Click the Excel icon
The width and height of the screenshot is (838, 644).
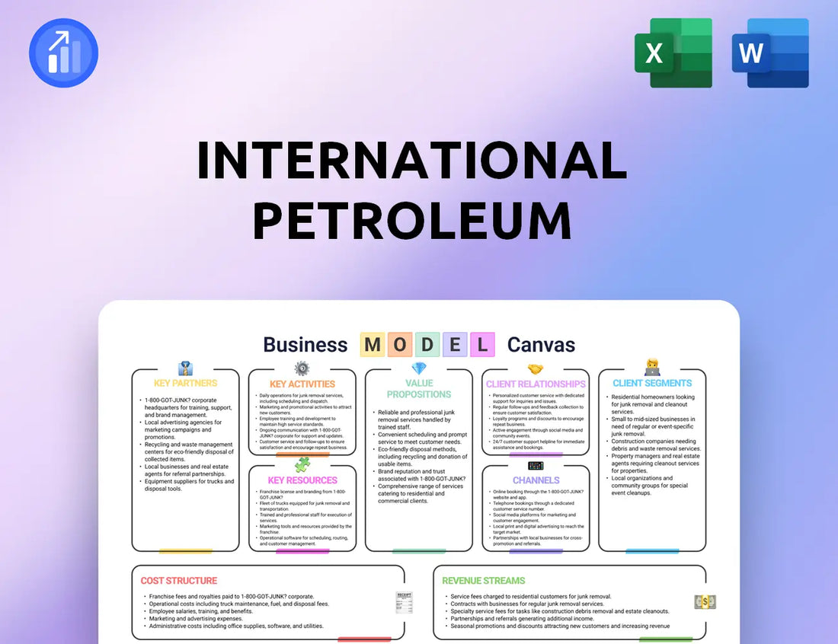click(x=673, y=53)
